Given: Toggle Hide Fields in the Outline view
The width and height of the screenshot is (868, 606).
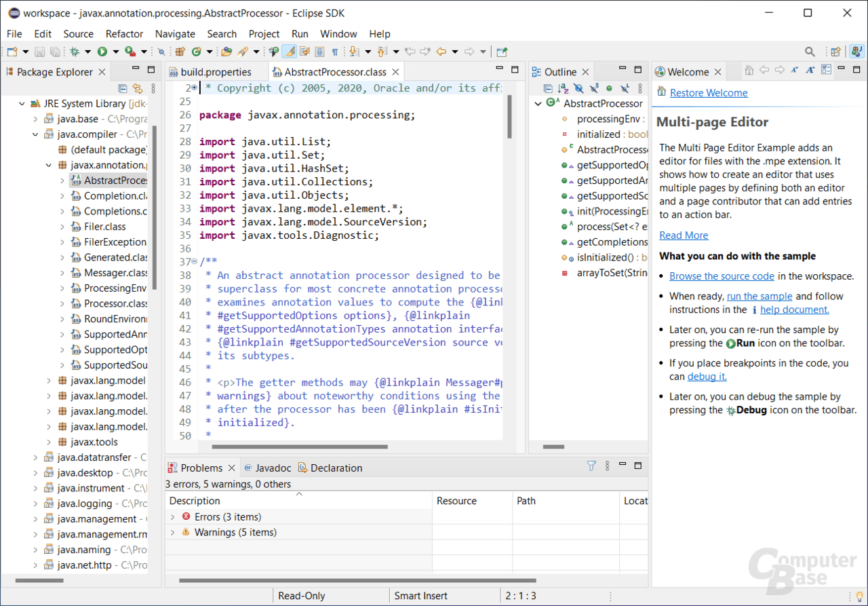Looking at the screenshot, I should coord(578,88).
